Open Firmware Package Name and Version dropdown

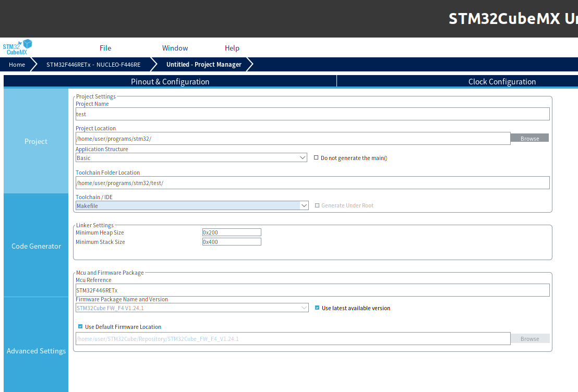tap(192, 308)
